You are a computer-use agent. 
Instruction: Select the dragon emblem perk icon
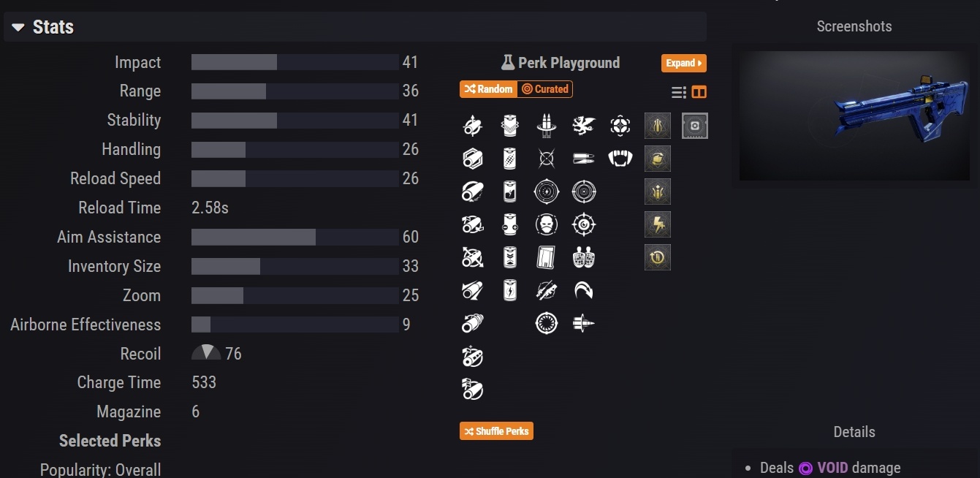[583, 126]
